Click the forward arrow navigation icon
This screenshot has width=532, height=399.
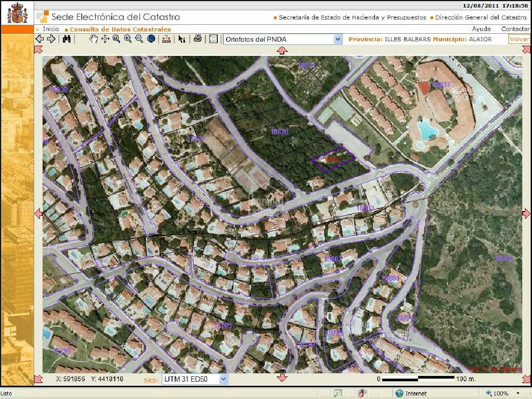tap(51, 39)
